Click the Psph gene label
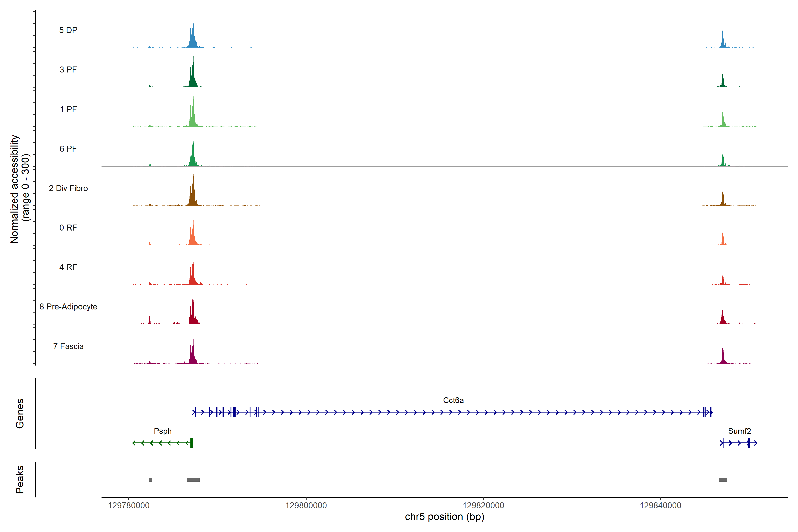The image size is (798, 532). pyautogui.click(x=162, y=431)
